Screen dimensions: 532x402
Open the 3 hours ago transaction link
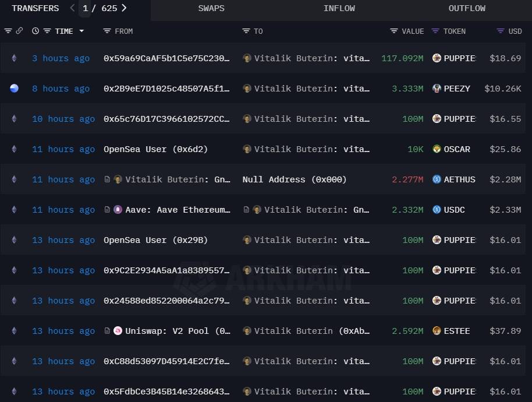tap(61, 58)
